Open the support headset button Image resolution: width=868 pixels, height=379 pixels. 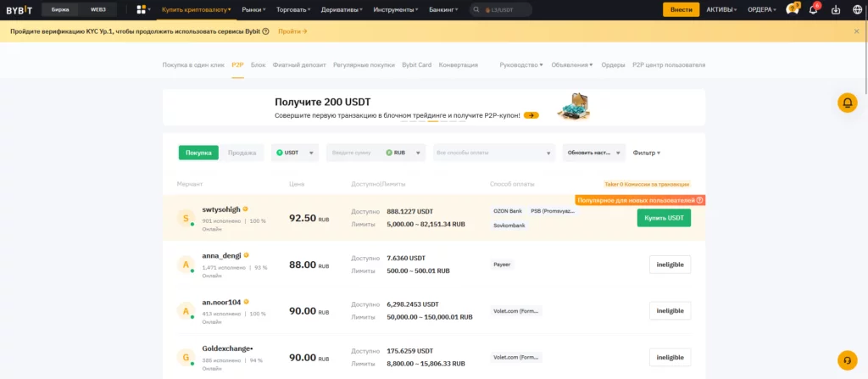[847, 360]
